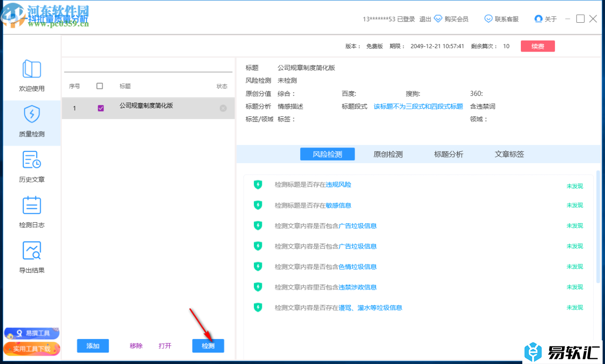Click the 导出结果 export icon
Image resolution: width=605 pixels, height=364 pixels.
click(x=32, y=251)
